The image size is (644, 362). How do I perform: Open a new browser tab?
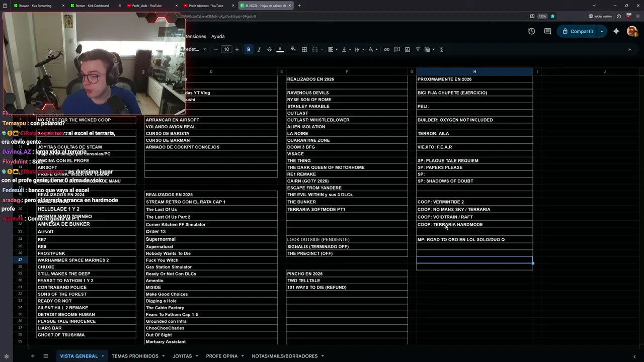tap(299, 6)
